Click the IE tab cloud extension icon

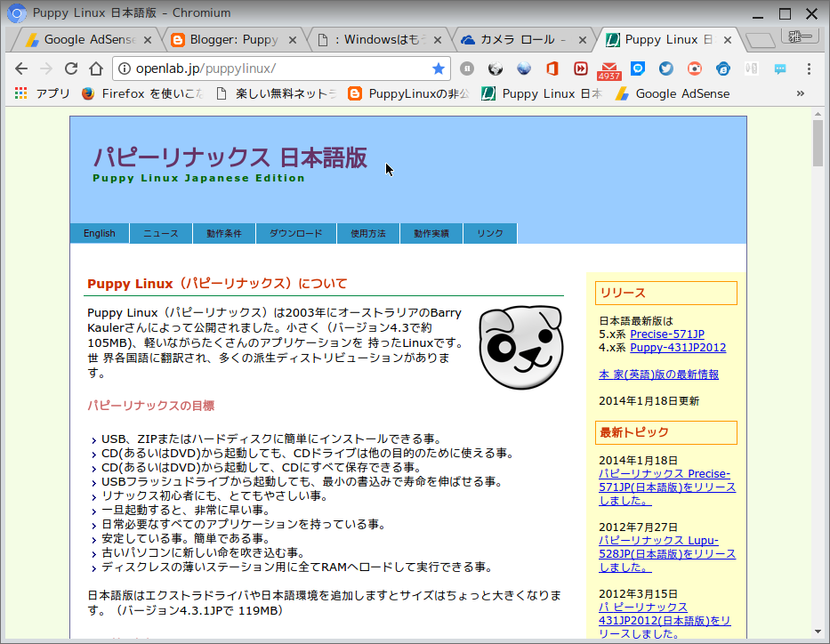tap(723, 68)
